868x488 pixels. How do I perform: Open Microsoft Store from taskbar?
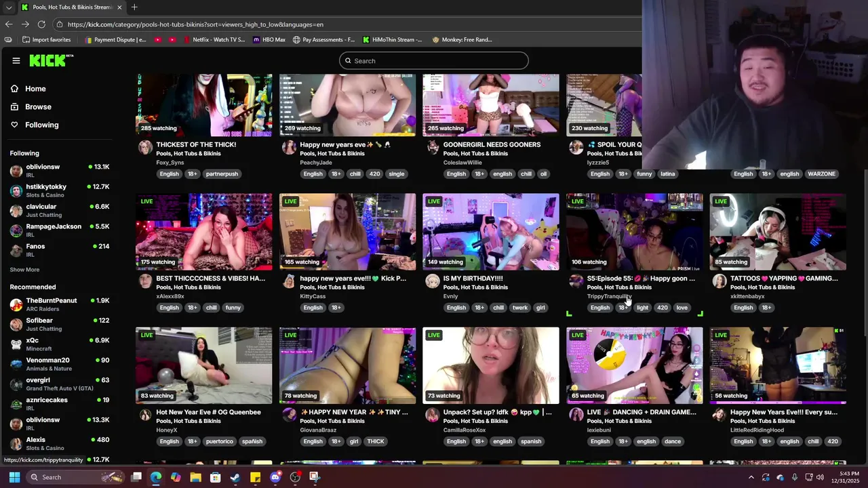tap(215, 477)
